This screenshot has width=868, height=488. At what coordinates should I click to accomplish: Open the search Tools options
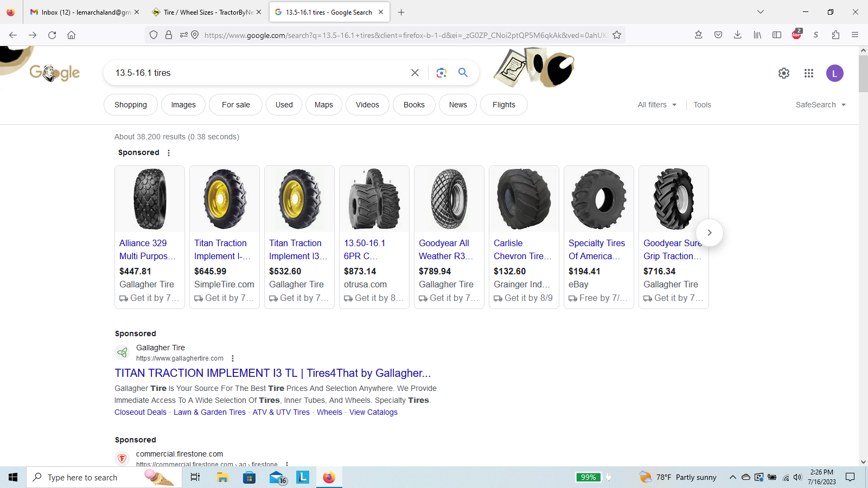tap(702, 105)
